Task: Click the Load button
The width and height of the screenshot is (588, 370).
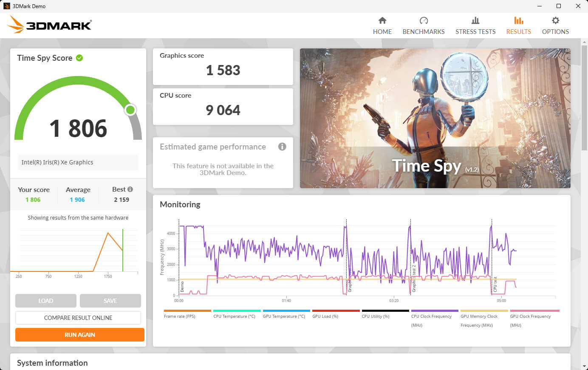Action: tap(46, 301)
